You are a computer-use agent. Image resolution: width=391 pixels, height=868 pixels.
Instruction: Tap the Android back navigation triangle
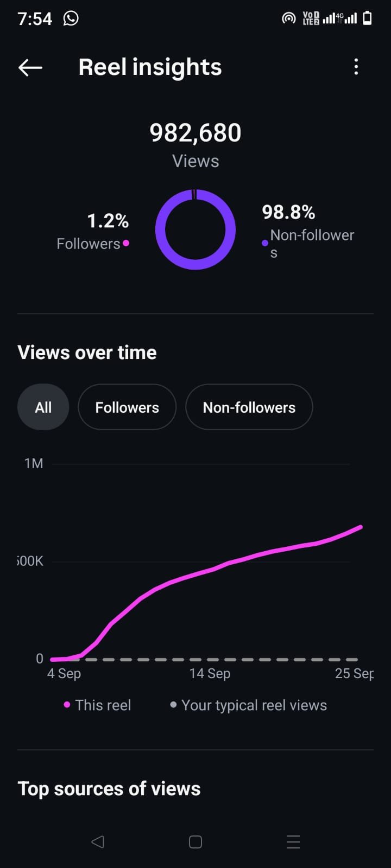tap(98, 841)
